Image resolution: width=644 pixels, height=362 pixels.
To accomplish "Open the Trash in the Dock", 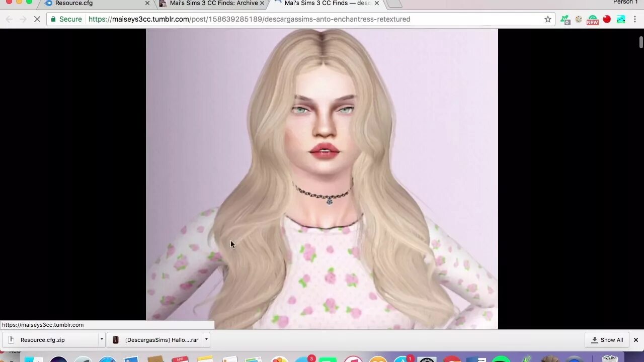I will pyautogui.click(x=610, y=358).
